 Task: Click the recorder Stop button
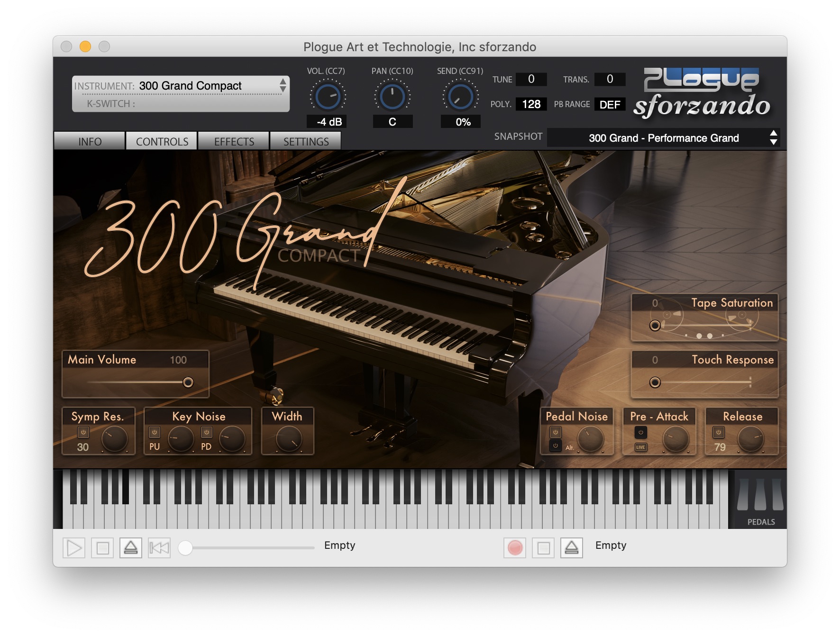click(x=543, y=548)
